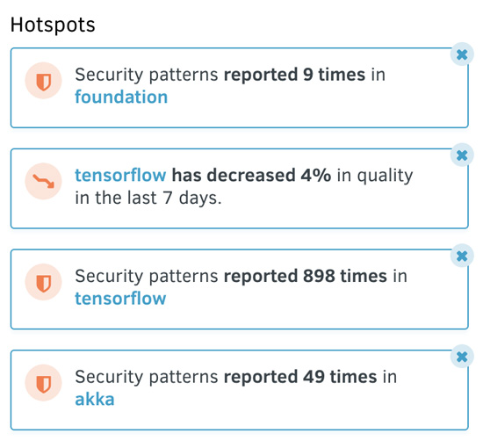Dismiss the foundation security patterns hotspot
Screen dimensions: 483x448
[462, 54]
